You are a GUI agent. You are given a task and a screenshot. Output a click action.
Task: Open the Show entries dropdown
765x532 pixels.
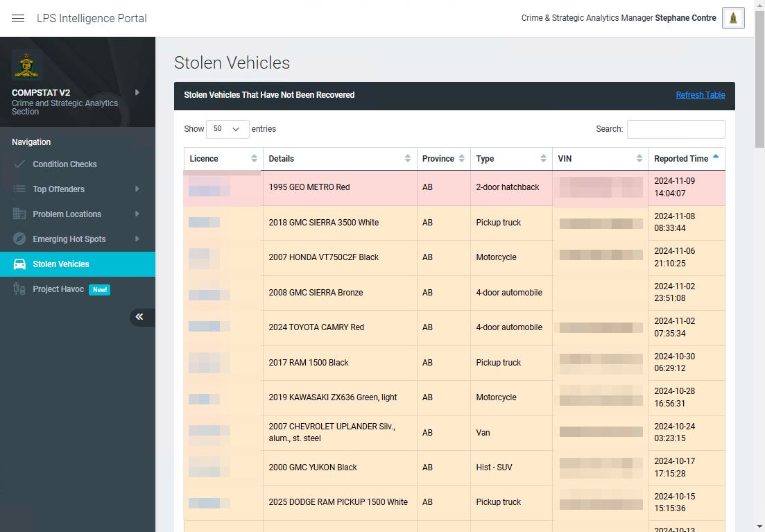[x=227, y=129]
